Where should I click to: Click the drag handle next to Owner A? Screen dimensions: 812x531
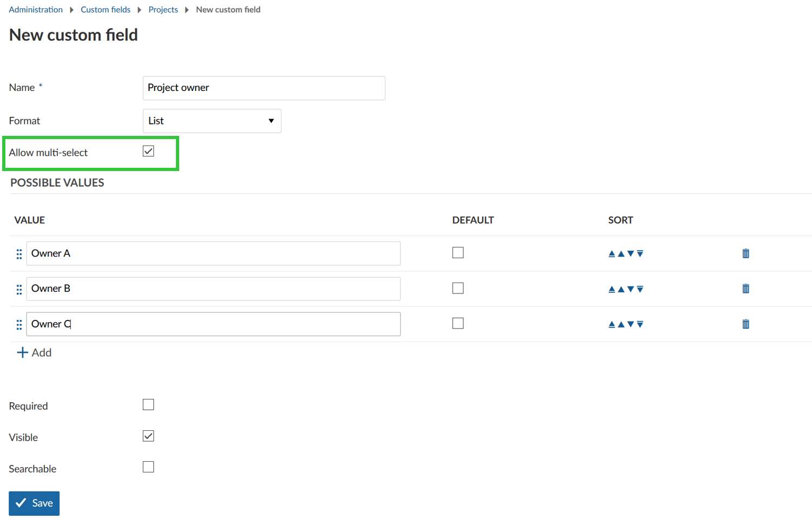click(x=19, y=253)
